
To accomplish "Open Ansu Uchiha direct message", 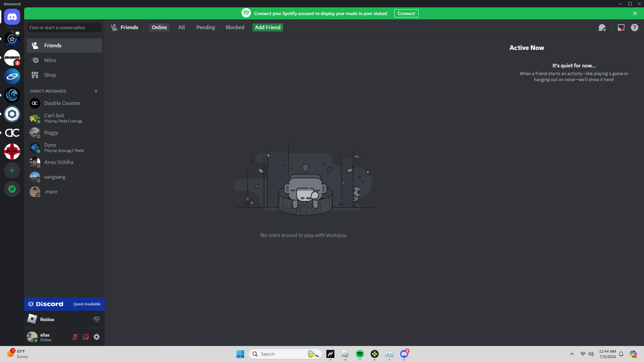I will 64,162.
